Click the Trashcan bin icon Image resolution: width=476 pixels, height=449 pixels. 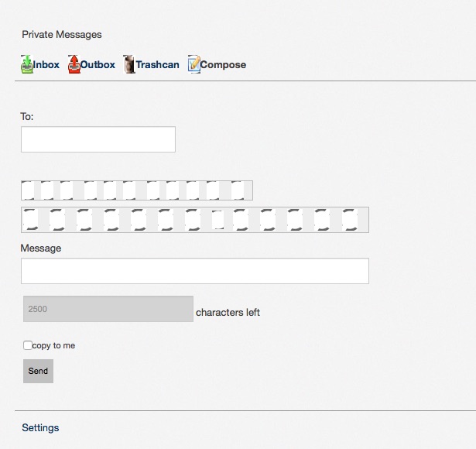pos(129,64)
